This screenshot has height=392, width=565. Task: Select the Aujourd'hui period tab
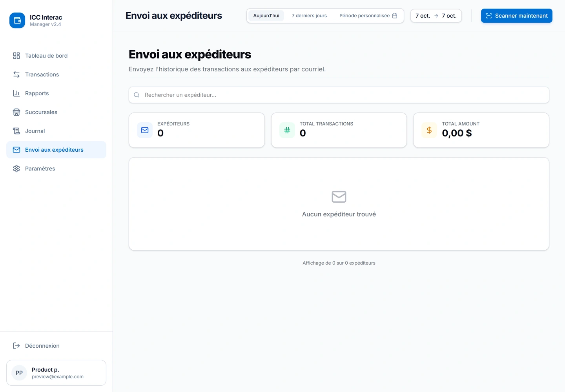pos(266,16)
